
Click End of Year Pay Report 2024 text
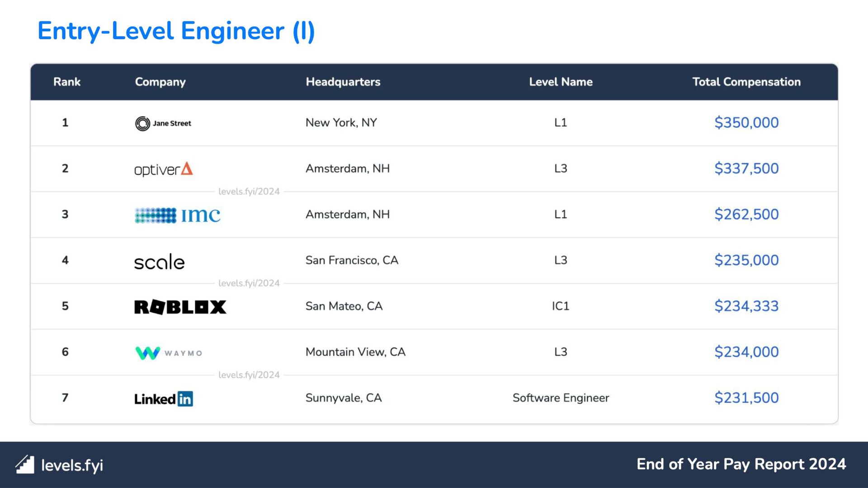(x=741, y=464)
